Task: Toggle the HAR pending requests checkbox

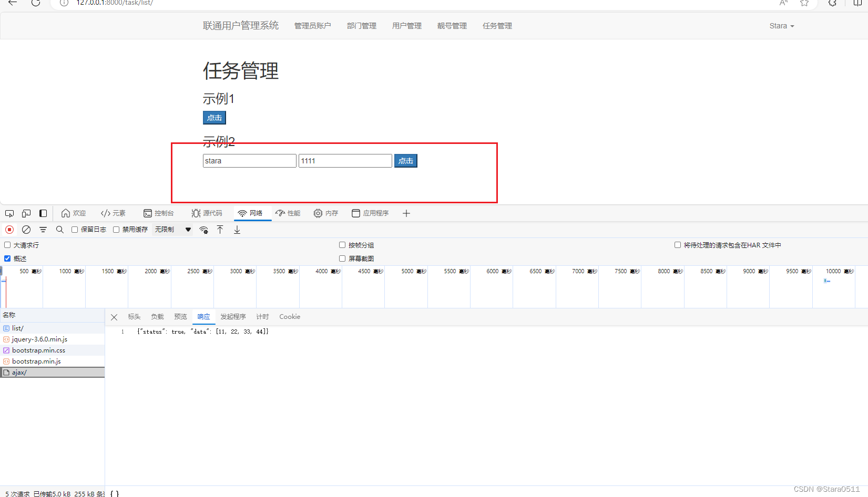Action: [678, 245]
